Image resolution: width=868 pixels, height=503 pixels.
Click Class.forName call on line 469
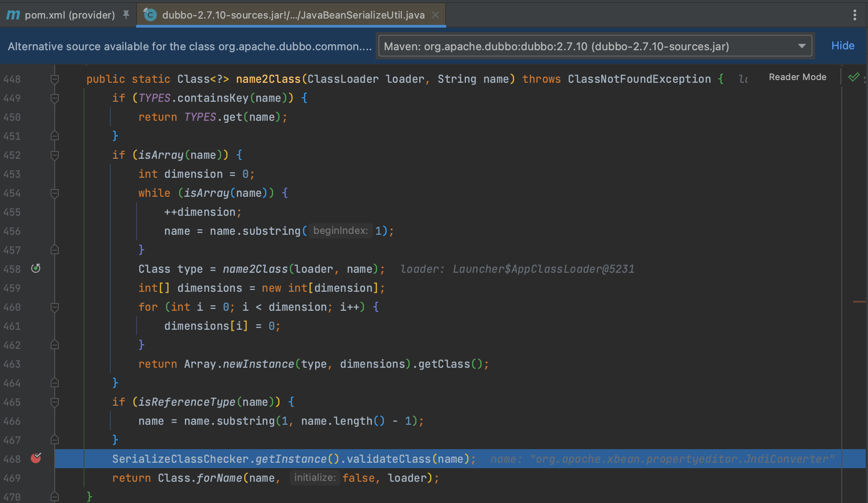200,478
